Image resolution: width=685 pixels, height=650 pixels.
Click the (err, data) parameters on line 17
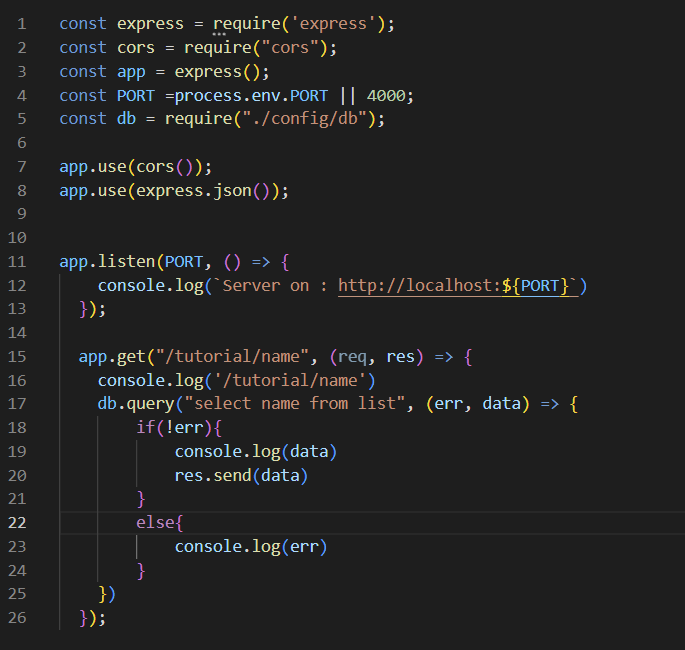[477, 404]
